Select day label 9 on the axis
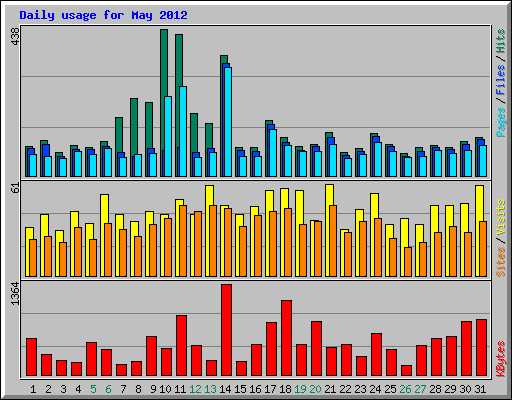The width and height of the screenshot is (512, 400). (153, 389)
